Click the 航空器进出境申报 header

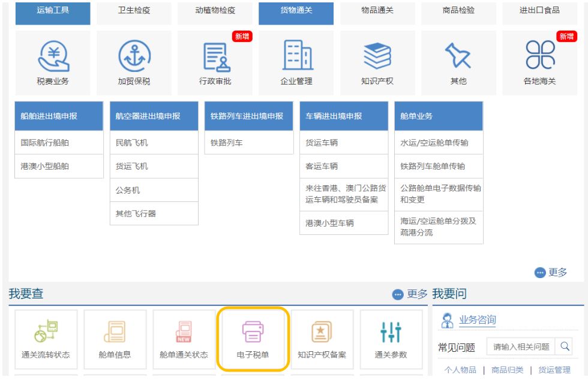coord(154,116)
